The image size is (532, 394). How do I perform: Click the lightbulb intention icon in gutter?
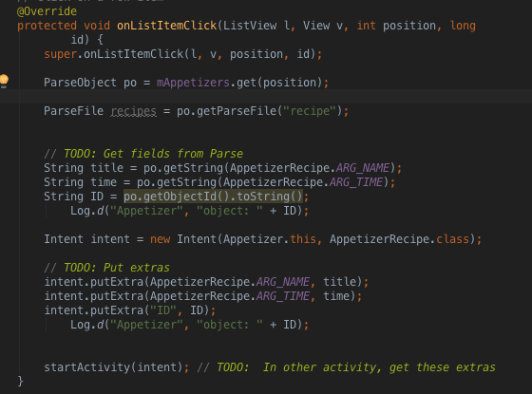coord(4,81)
